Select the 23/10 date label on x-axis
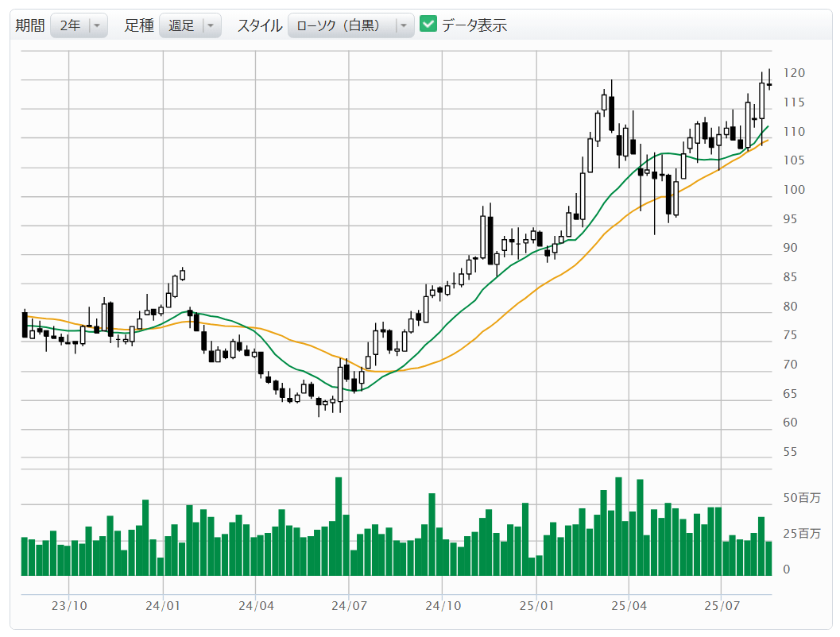 tap(69, 606)
